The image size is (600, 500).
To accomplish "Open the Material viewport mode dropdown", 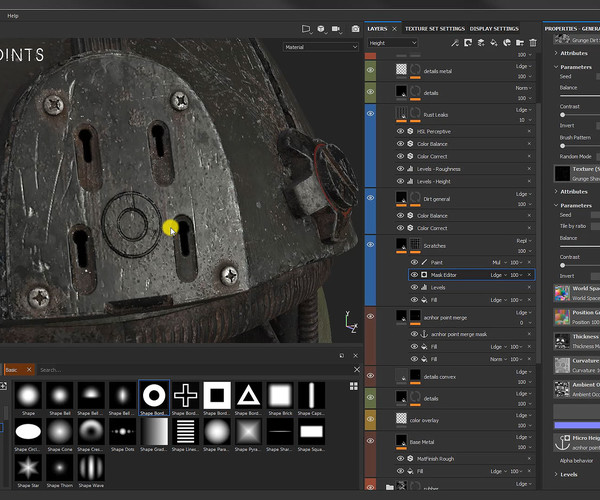I will [321, 47].
